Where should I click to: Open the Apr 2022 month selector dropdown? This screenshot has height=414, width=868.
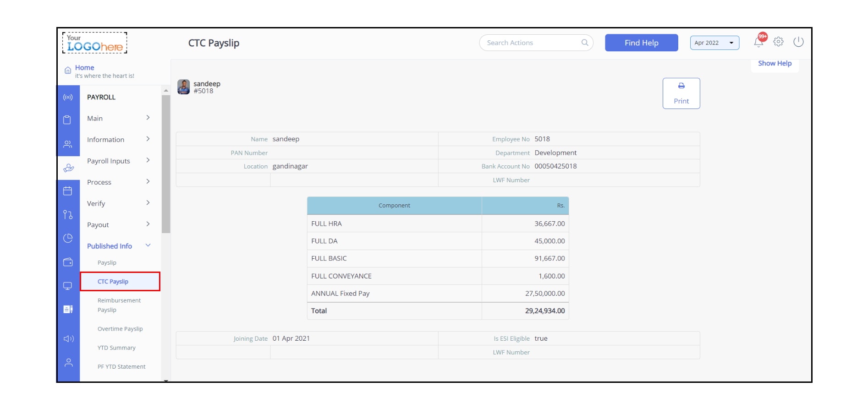click(714, 43)
